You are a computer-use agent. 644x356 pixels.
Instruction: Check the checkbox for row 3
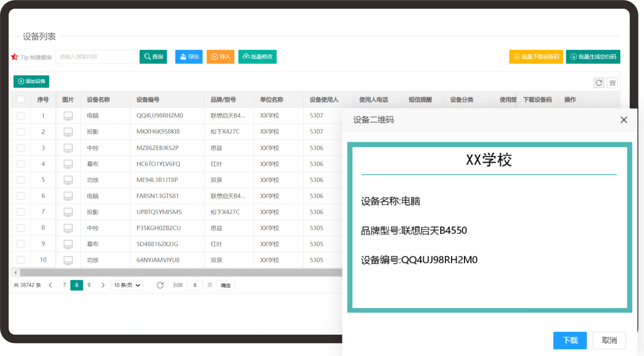pyautogui.click(x=21, y=148)
